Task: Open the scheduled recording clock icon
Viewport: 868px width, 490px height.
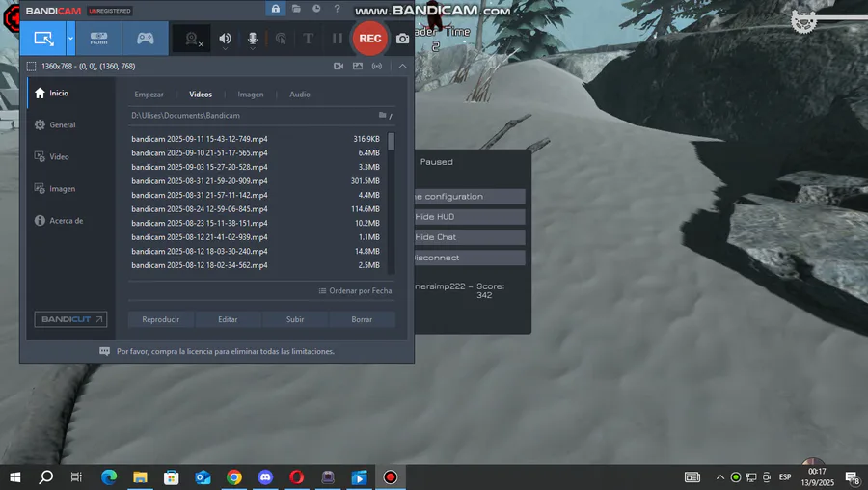Action: tap(316, 9)
